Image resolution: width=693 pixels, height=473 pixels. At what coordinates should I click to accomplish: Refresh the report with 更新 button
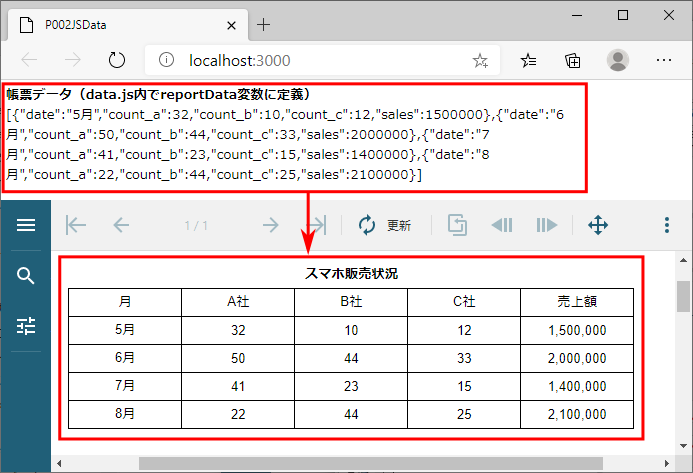(385, 225)
